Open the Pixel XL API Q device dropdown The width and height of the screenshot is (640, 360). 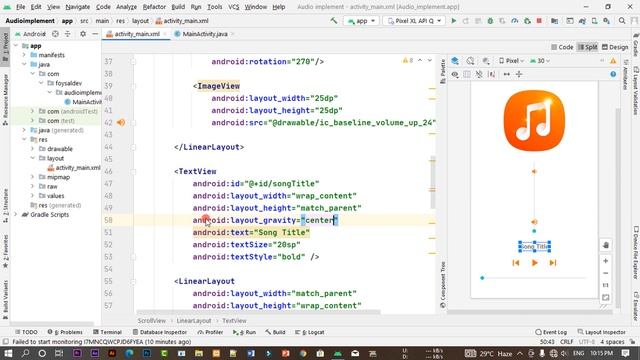413,21
